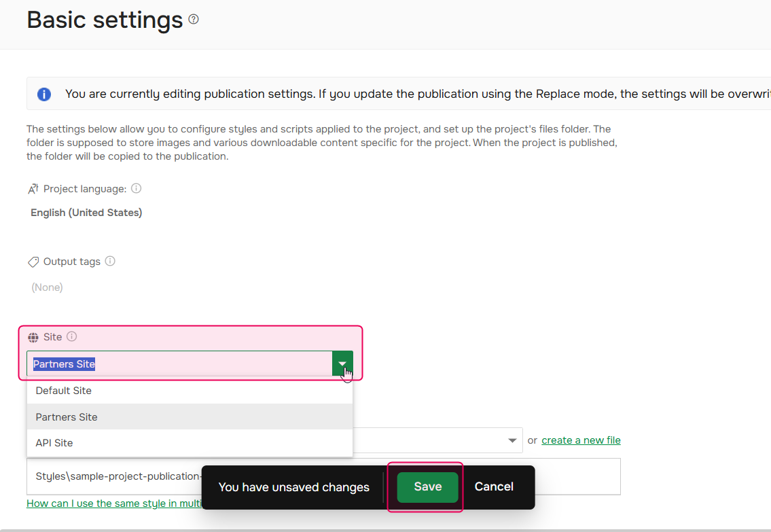This screenshot has height=532, width=771.
Task: Click the blue info icon in the banner
Action: click(x=44, y=94)
